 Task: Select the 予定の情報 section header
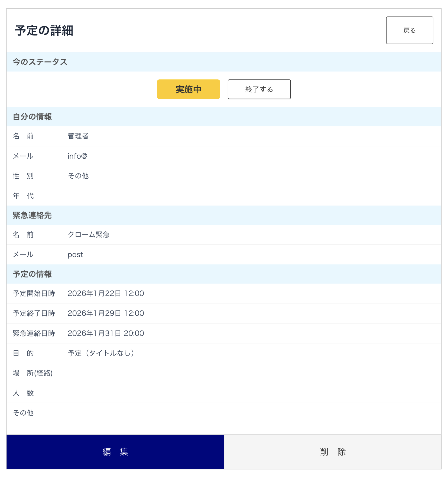[x=32, y=274]
